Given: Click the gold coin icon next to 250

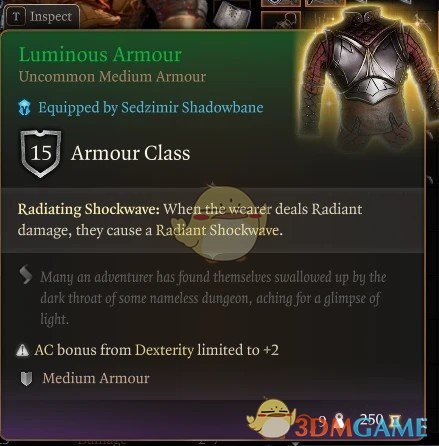Looking at the screenshot, I should click(396, 421).
